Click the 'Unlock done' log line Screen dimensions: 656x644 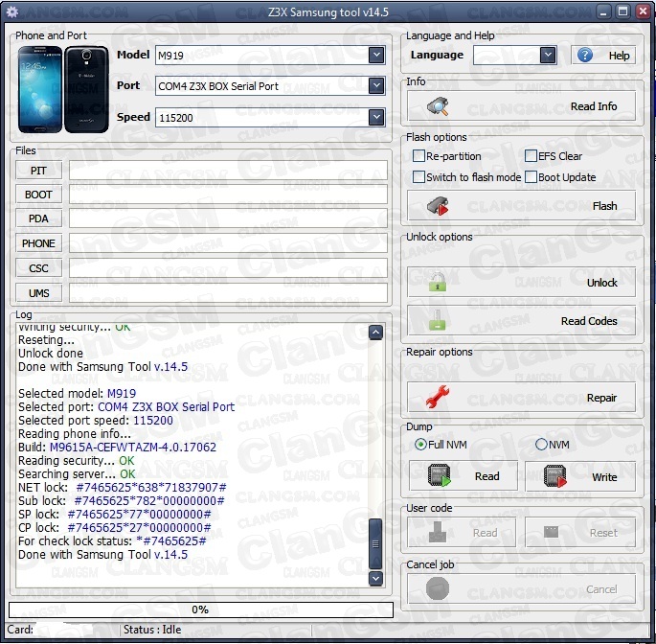click(x=51, y=354)
